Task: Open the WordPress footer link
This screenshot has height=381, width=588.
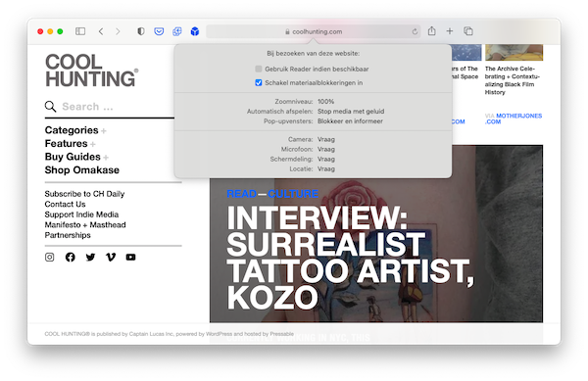Action: [219, 334]
